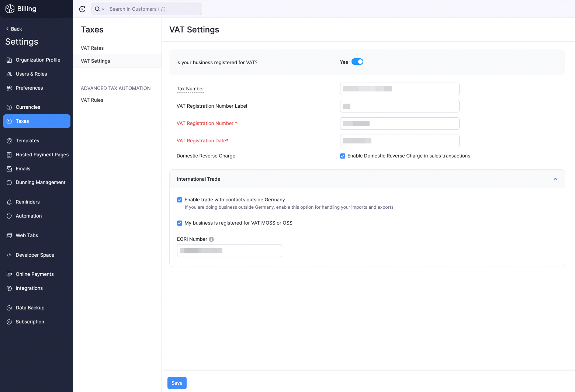Collapse the International Trade section
This screenshot has width=575, height=392.
point(555,179)
